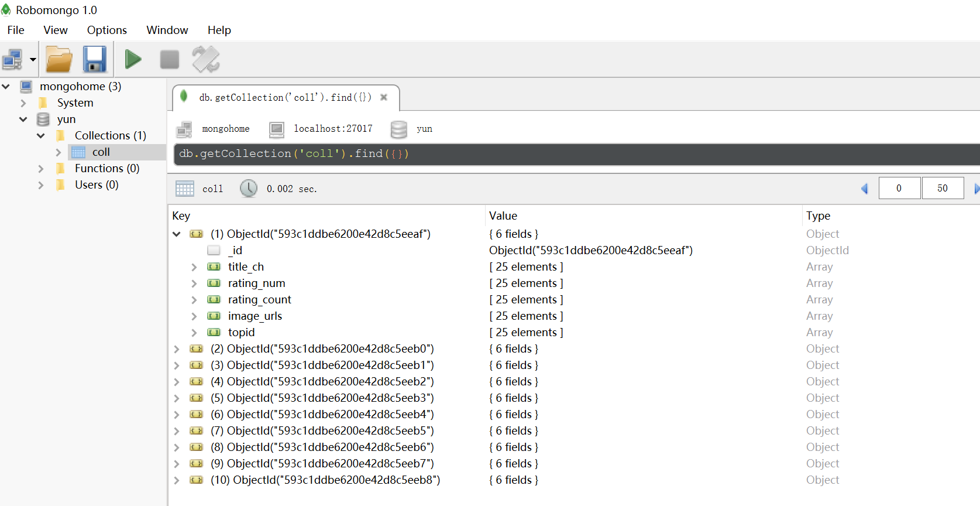Expand document (10) ending 5eeb8
Image resolution: width=980 pixels, height=506 pixels.
click(x=177, y=480)
